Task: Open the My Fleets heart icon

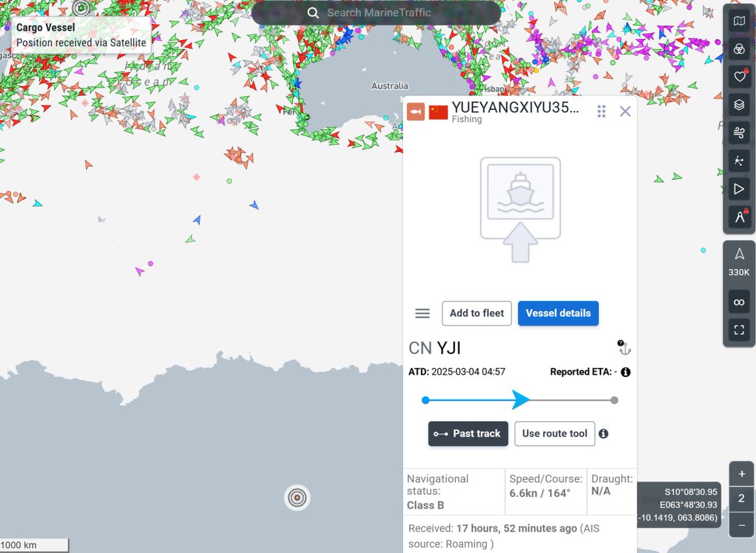Action: click(739, 77)
